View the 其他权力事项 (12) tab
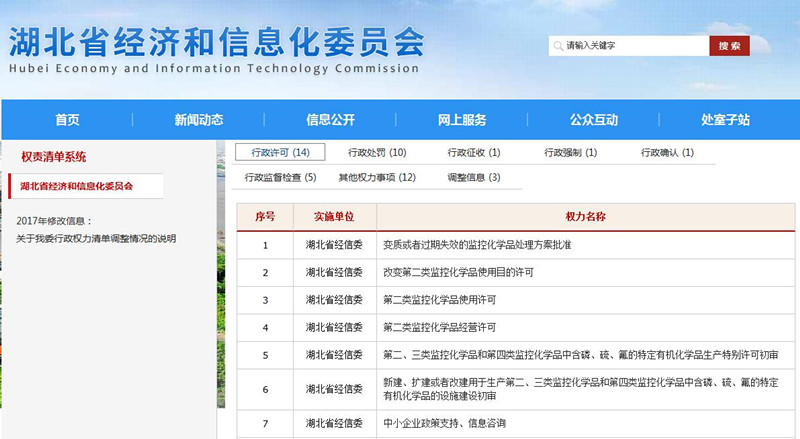This screenshot has height=439, width=800. 376,177
